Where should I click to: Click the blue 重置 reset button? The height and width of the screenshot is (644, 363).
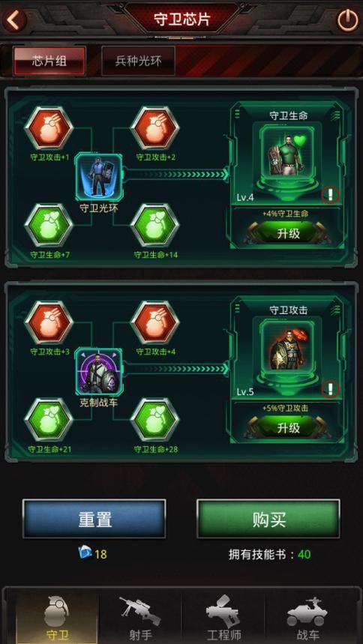pyautogui.click(x=94, y=519)
